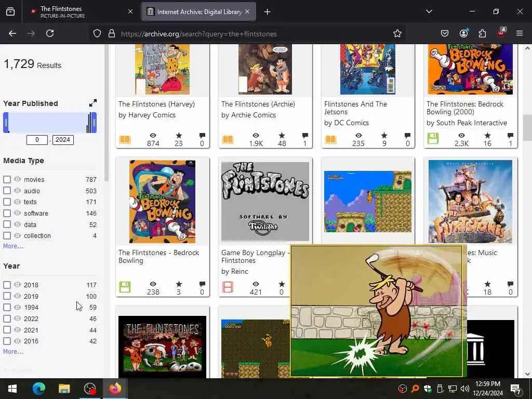
Task: Click Firefox icon in the taskbar
Action: click(x=115, y=389)
